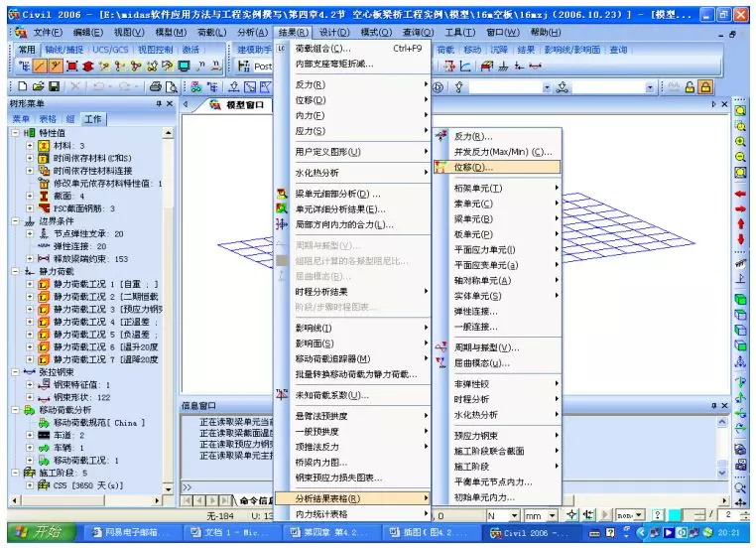
Task: Switch to the 工作 tab in tree panel
Action: (x=93, y=119)
